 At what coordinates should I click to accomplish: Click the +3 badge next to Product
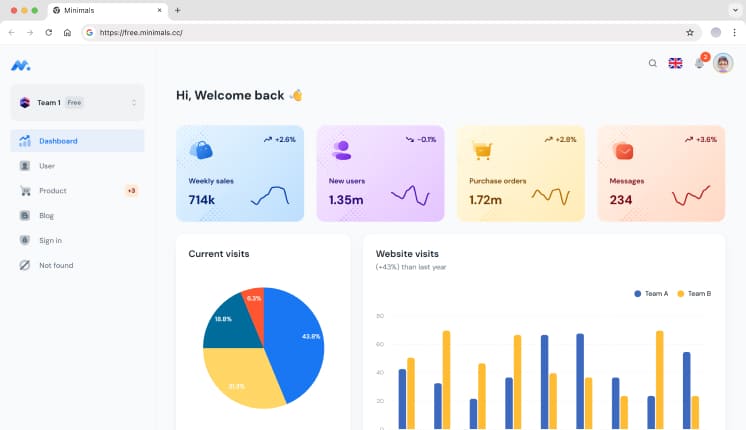pos(131,191)
